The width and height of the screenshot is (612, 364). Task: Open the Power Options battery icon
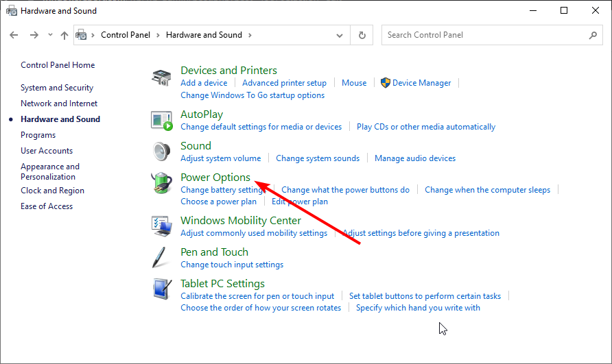pyautogui.click(x=161, y=183)
